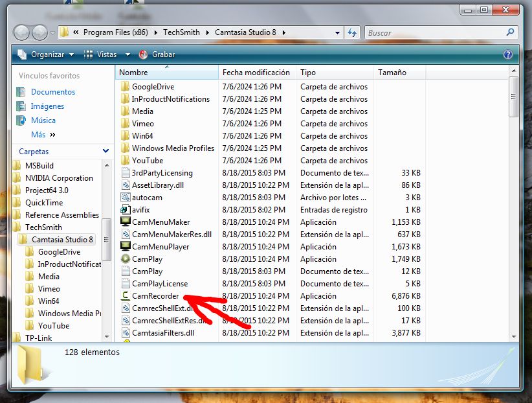This screenshot has height=403, width=532.
Task: Show hidden breadcrumb path chevrons
Action: (x=76, y=32)
